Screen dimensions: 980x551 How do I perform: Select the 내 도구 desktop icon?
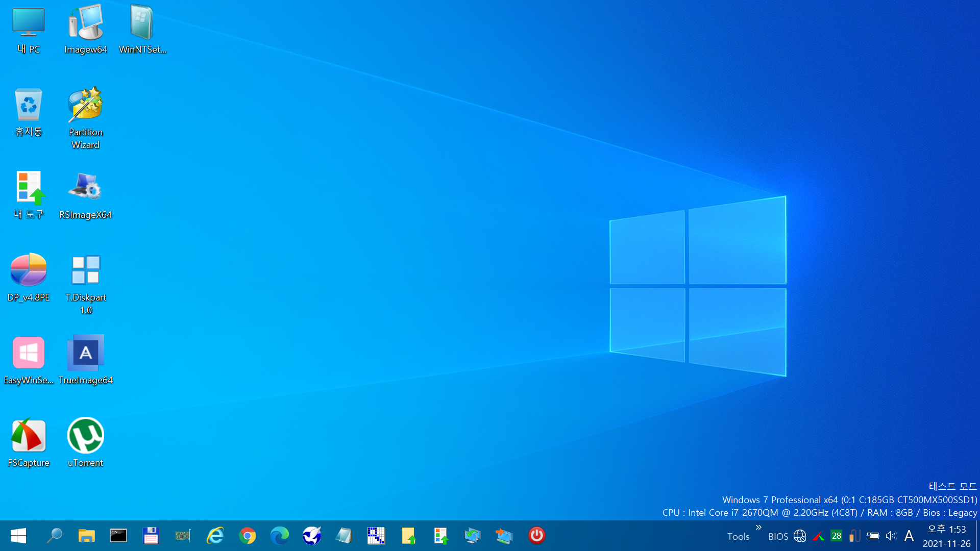coord(29,195)
